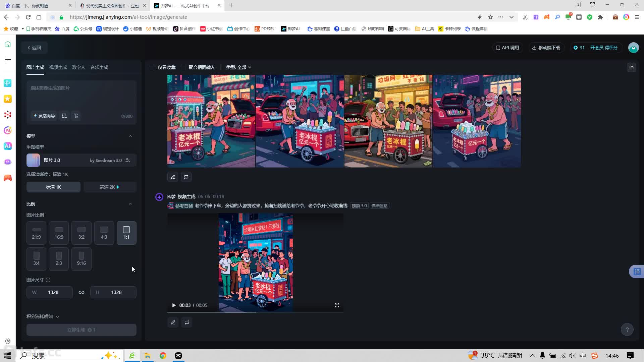Switch to the 数字人 tab
The width and height of the screenshot is (644, 362).
tap(78, 67)
